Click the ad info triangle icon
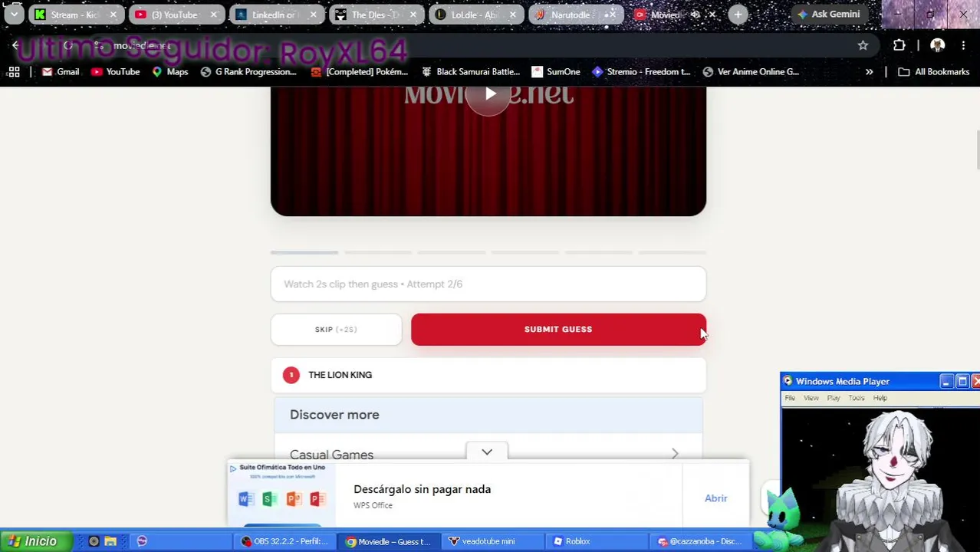The height and width of the screenshot is (552, 980). [x=233, y=468]
